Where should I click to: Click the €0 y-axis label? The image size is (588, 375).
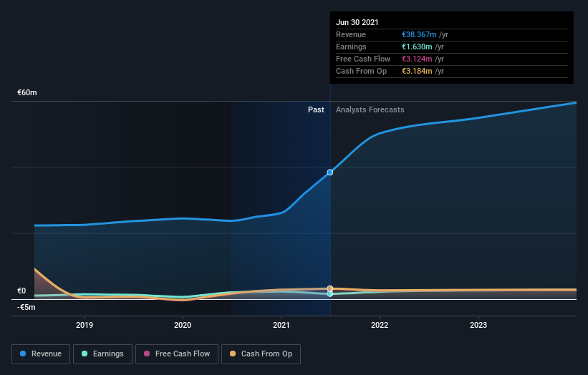click(21, 291)
